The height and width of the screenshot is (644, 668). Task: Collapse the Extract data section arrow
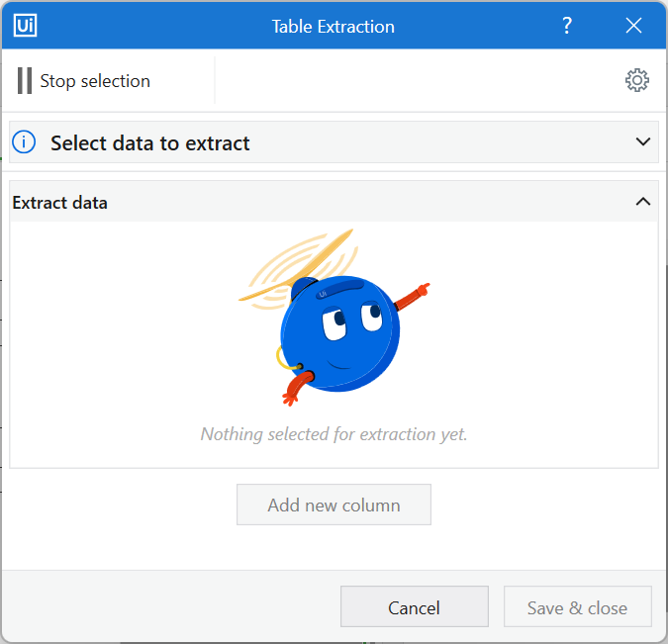(643, 202)
